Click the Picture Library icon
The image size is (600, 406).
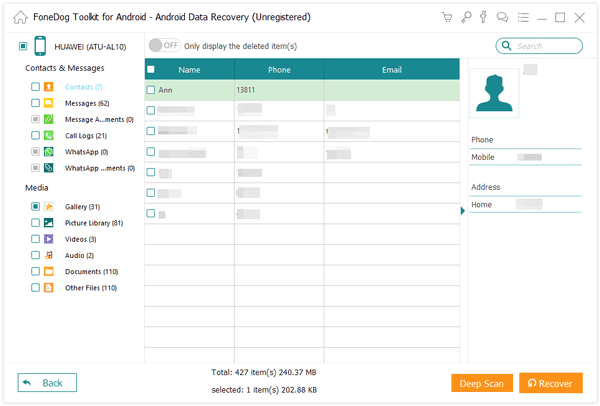(x=49, y=223)
